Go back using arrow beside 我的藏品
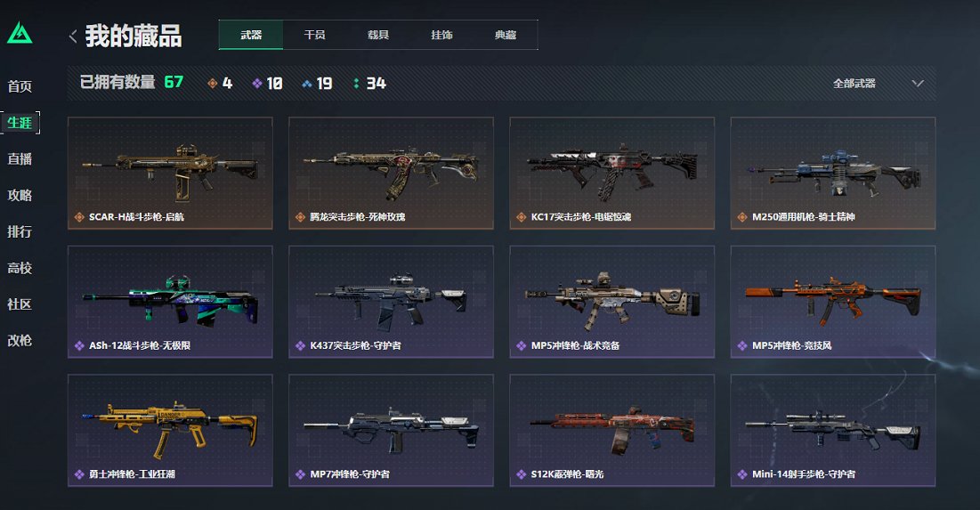This screenshot has width=980, height=510. pyautogui.click(x=73, y=36)
